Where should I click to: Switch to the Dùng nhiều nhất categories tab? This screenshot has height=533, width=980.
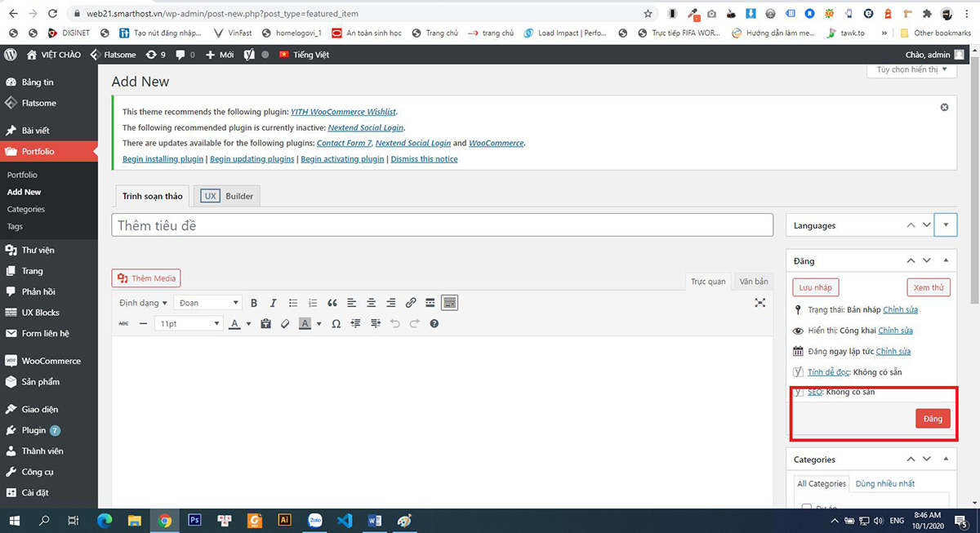884,483
